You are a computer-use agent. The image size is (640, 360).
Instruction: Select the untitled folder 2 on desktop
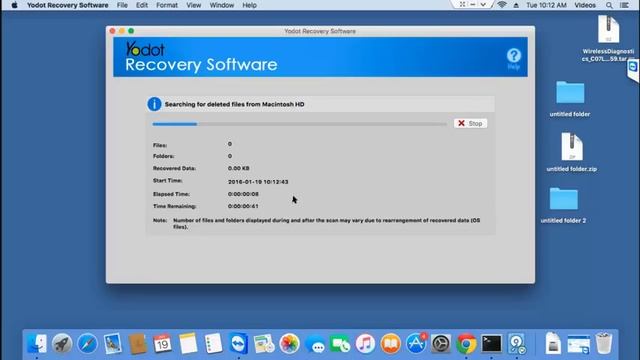(563, 205)
